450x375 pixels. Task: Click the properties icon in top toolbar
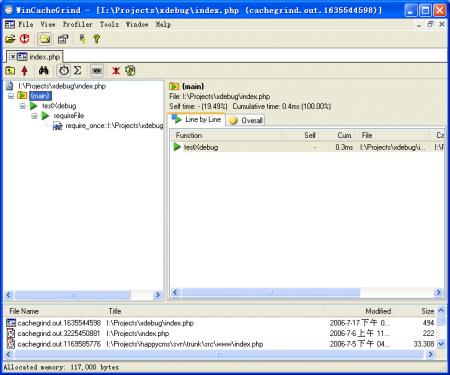click(63, 39)
